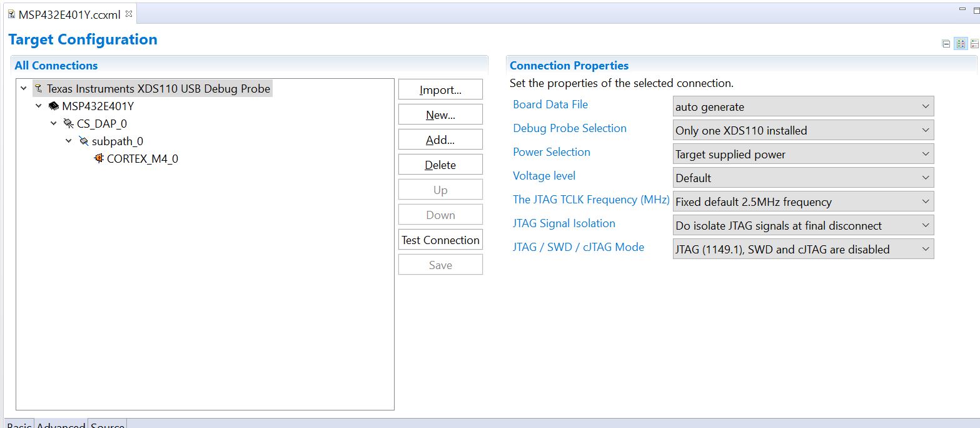Collapse the CS_DAP_0 tree node
This screenshot has height=428, width=980.
pos(53,123)
